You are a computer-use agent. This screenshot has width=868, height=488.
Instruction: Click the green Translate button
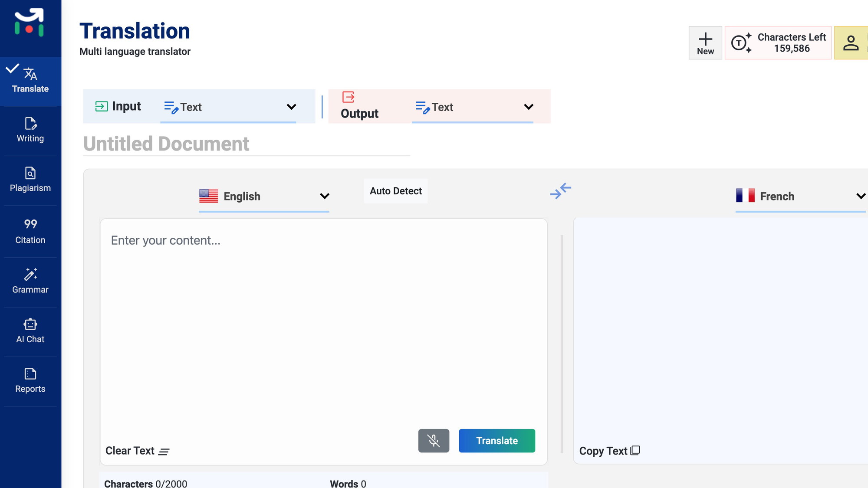tap(497, 441)
